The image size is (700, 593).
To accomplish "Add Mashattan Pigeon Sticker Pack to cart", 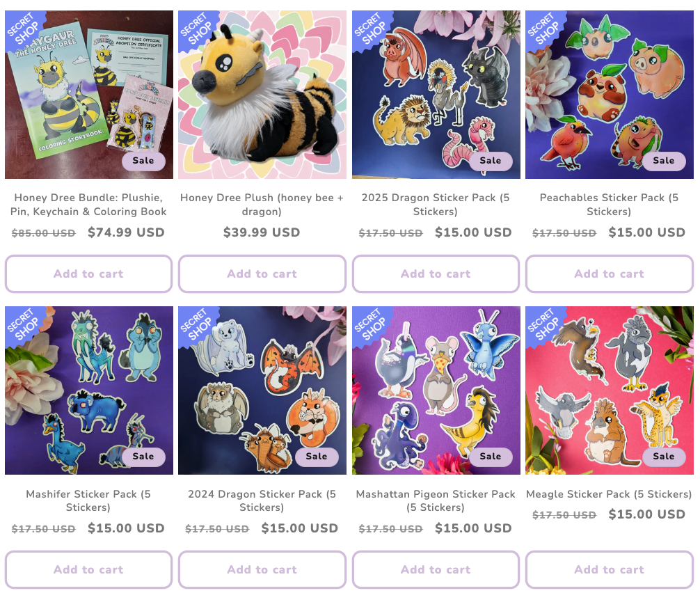I will tap(436, 569).
